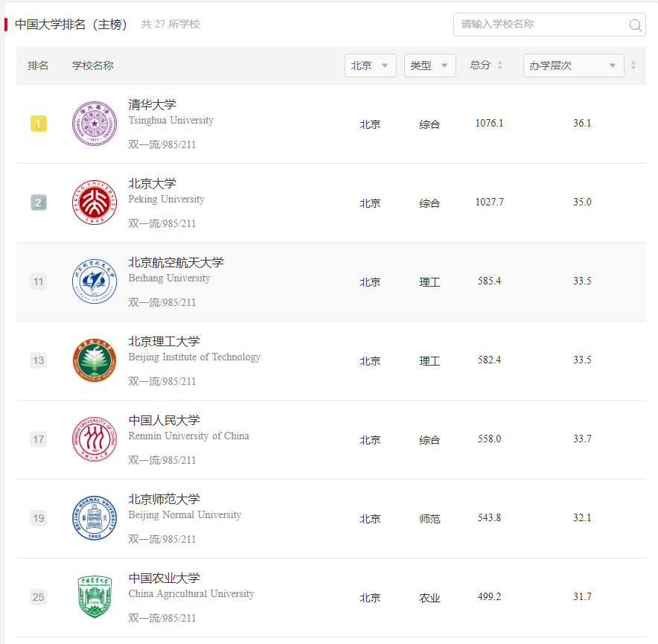Open the 北京航空航天大学 link

point(176,263)
